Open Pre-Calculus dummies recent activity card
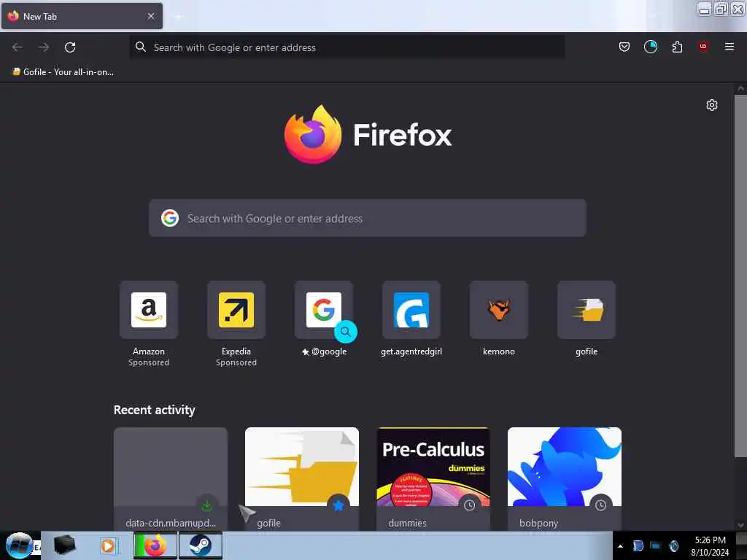The height and width of the screenshot is (560, 747). point(433,479)
